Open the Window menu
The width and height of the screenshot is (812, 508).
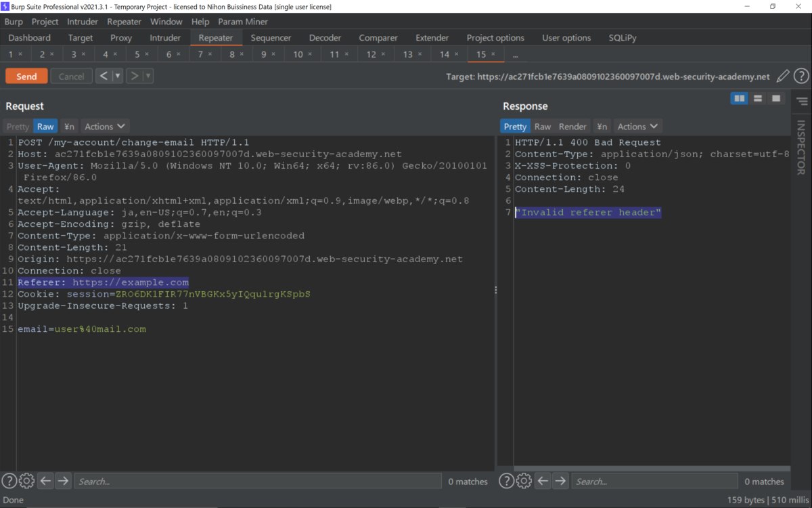pos(166,22)
